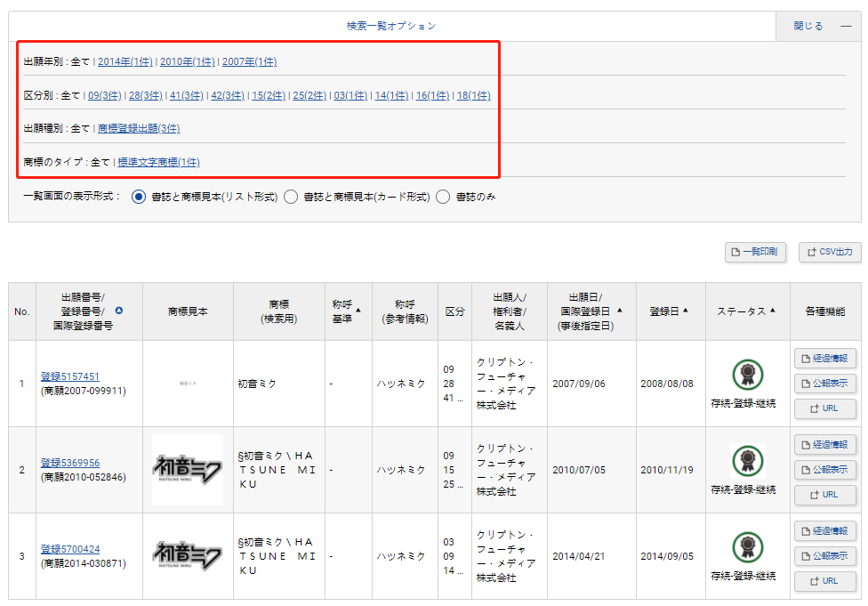Screen dimensions: 868x606
Task: Sort by ステータス column arrow
Action: 773,311
